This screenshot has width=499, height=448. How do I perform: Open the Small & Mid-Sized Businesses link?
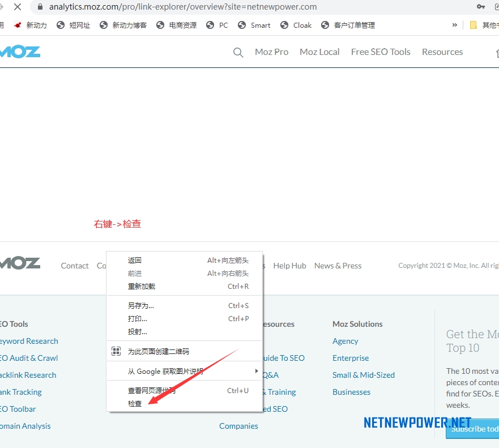tap(364, 383)
